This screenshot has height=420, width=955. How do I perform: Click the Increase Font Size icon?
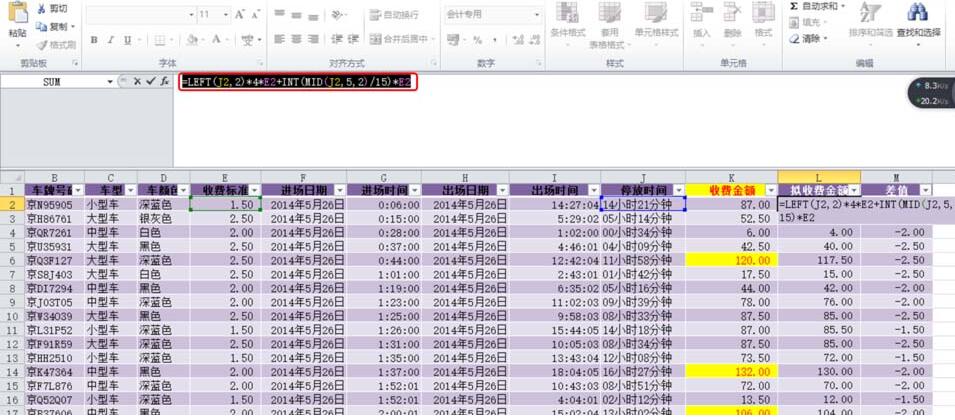tap(239, 15)
